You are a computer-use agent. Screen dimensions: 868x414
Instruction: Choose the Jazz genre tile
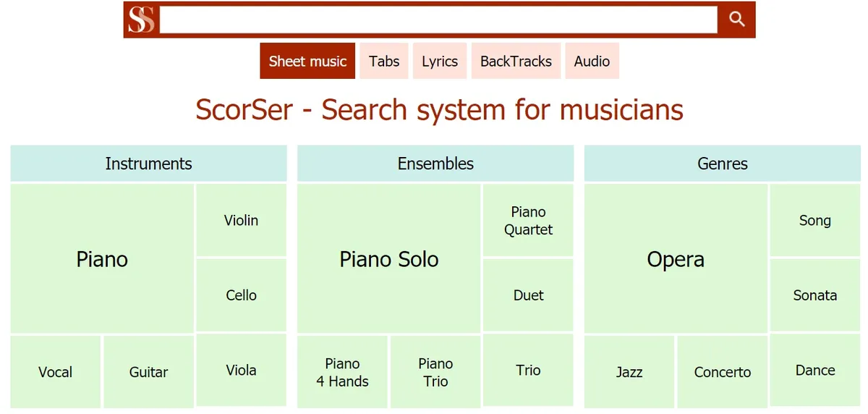pos(629,372)
